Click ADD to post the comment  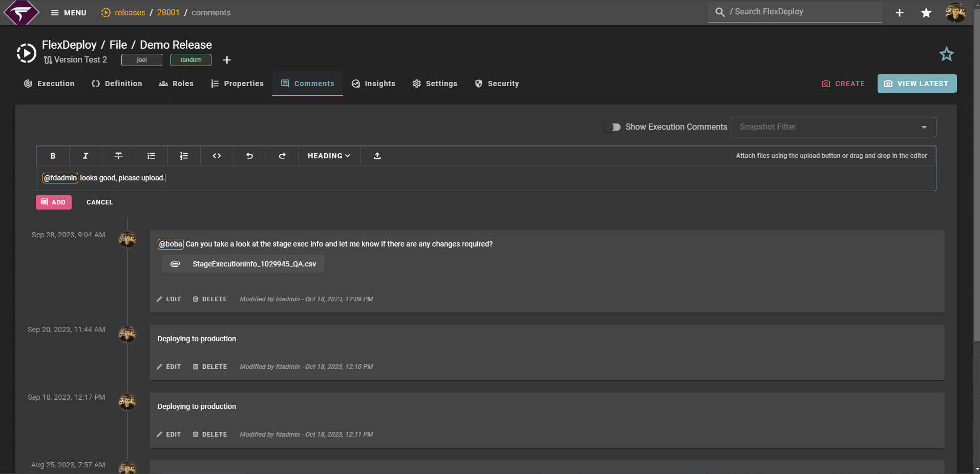[x=53, y=202]
